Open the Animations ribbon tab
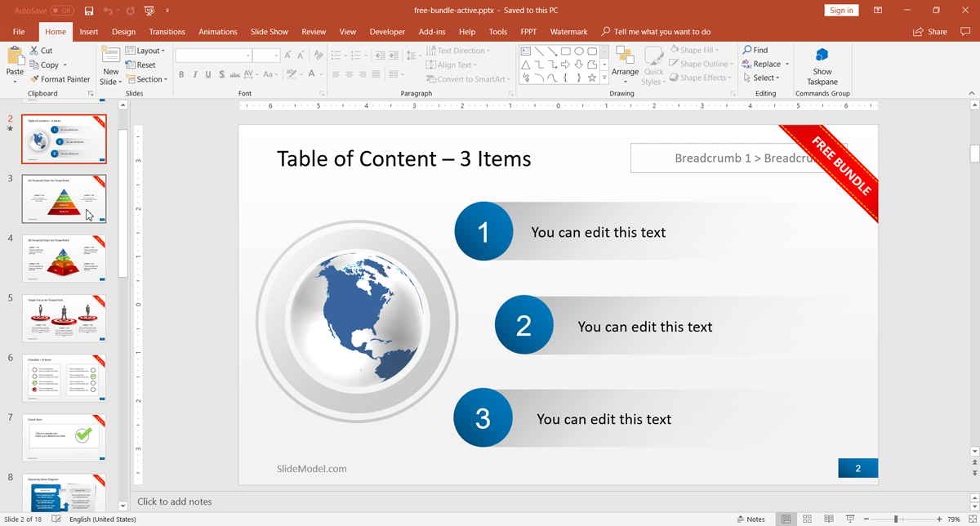 (218, 32)
